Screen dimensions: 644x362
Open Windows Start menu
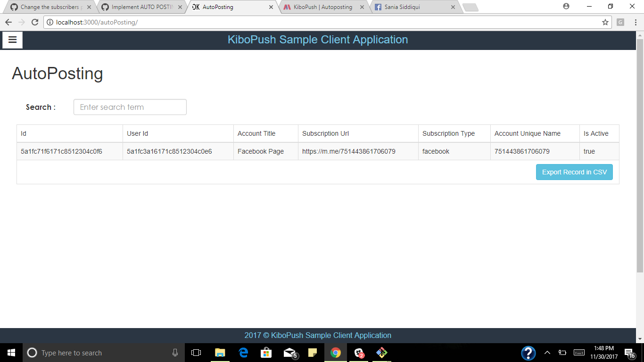coord(11,353)
